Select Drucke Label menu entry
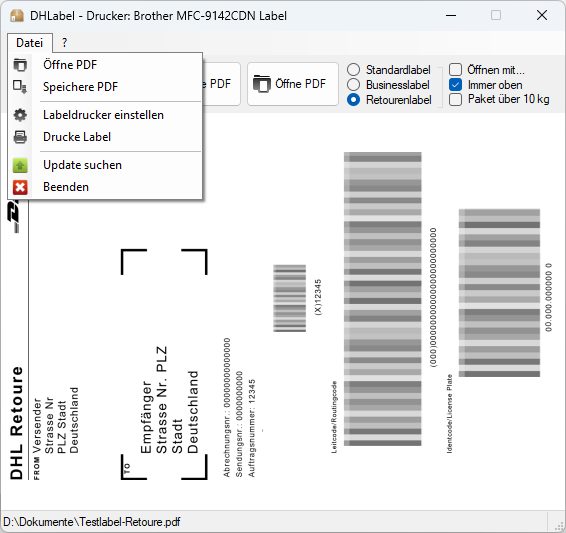Screen dimensions: 566x533 (105, 137)
